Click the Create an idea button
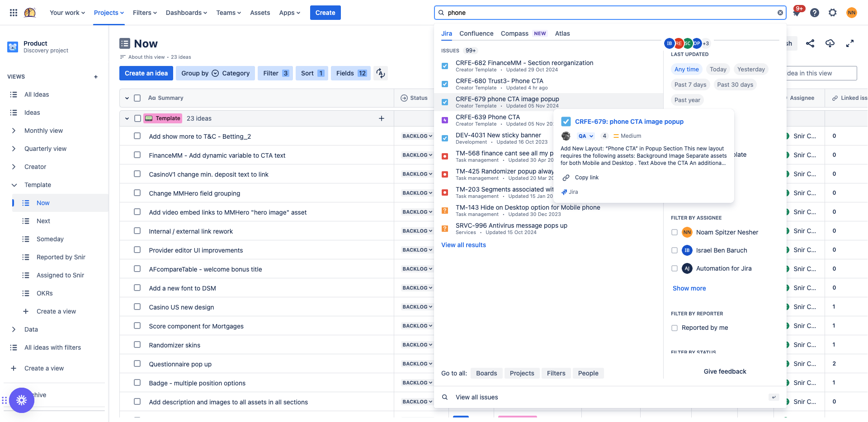 (x=146, y=73)
